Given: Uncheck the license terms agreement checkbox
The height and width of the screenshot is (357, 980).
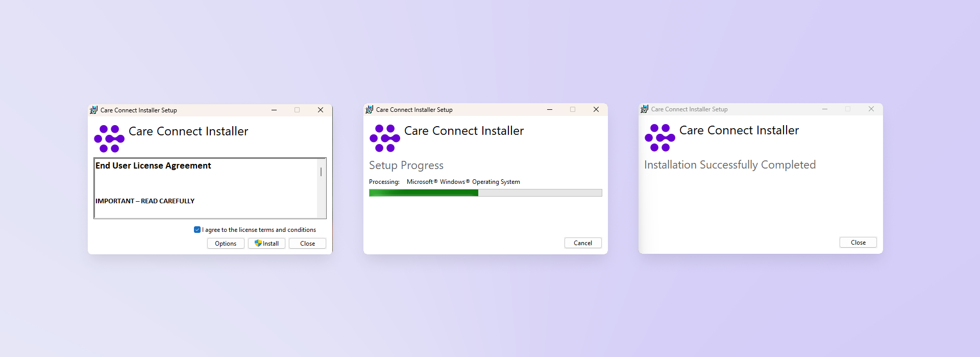Looking at the screenshot, I should [x=197, y=230].
